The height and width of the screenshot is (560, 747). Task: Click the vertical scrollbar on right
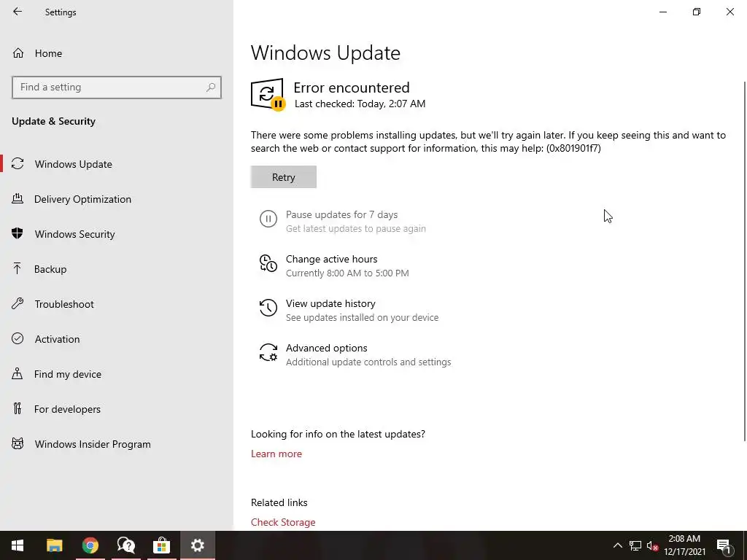(745, 260)
